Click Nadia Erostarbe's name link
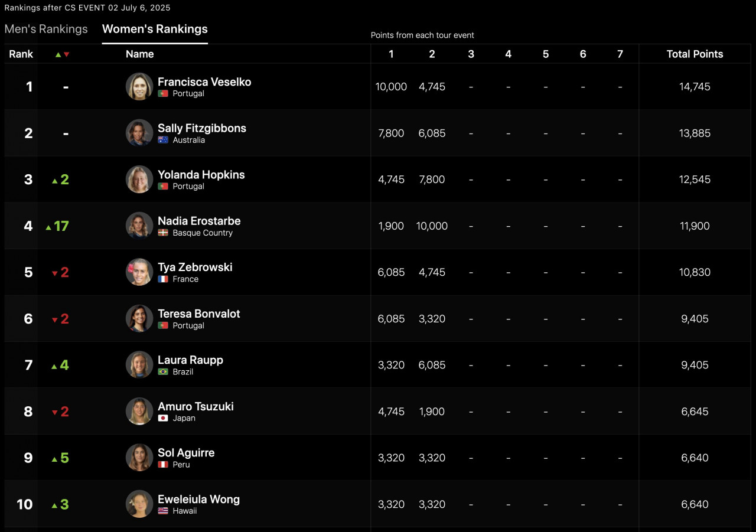The image size is (756, 532). click(x=199, y=221)
